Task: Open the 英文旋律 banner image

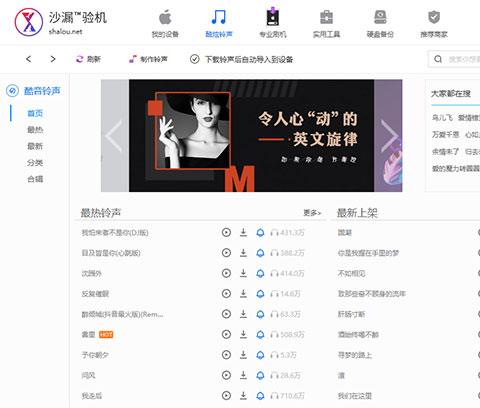Action: coord(251,136)
